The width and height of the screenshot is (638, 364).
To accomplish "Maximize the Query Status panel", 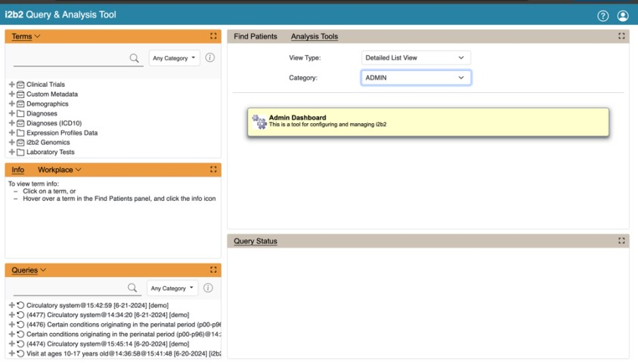I will tap(621, 241).
